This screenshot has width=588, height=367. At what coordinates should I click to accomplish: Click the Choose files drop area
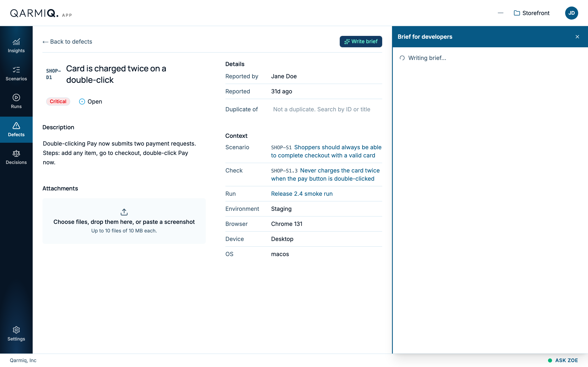[x=124, y=221]
